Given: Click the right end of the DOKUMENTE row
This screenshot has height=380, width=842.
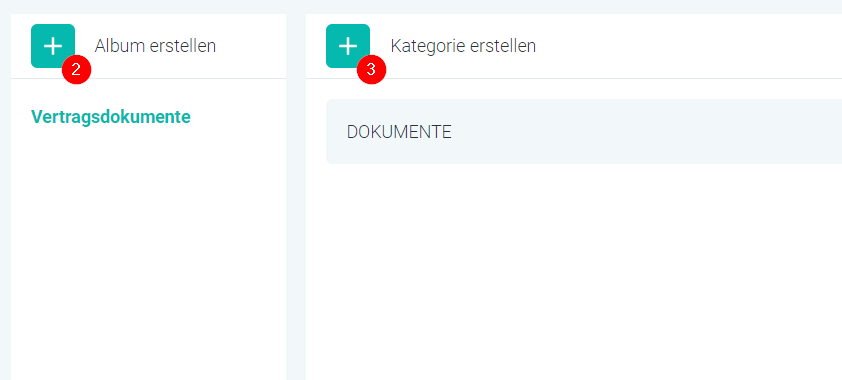Looking at the screenshot, I should [816, 131].
